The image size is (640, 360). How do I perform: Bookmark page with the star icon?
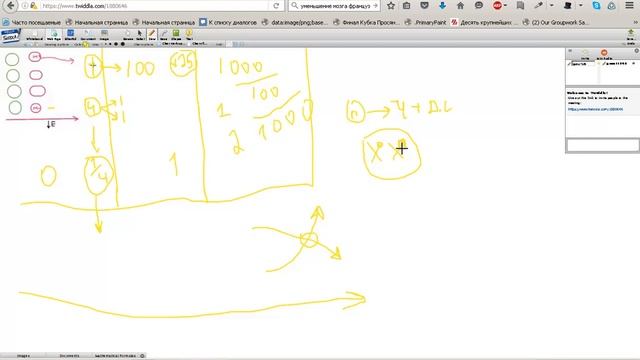pos(391,6)
